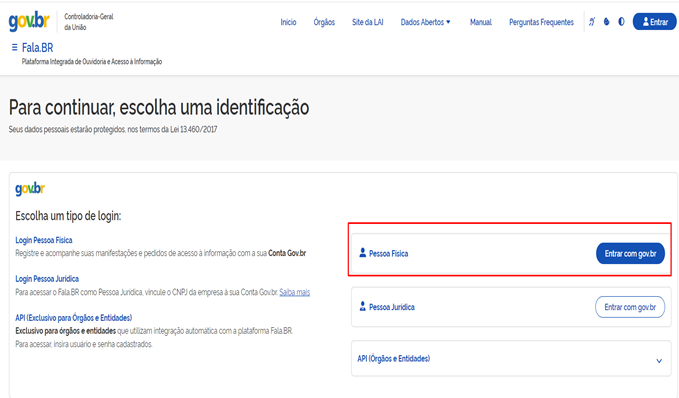Screen dimensions: 679x398
Task: Click the Entrar button in header
Action: (x=654, y=22)
